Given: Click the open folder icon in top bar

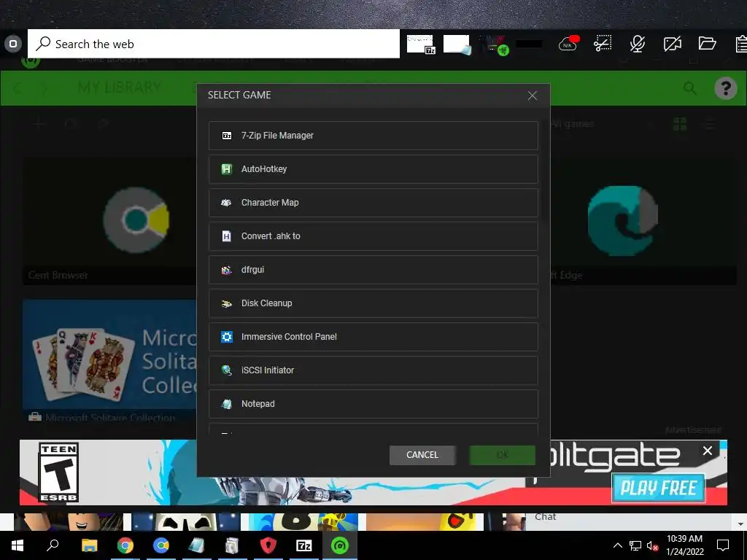Looking at the screenshot, I should click(x=708, y=43).
